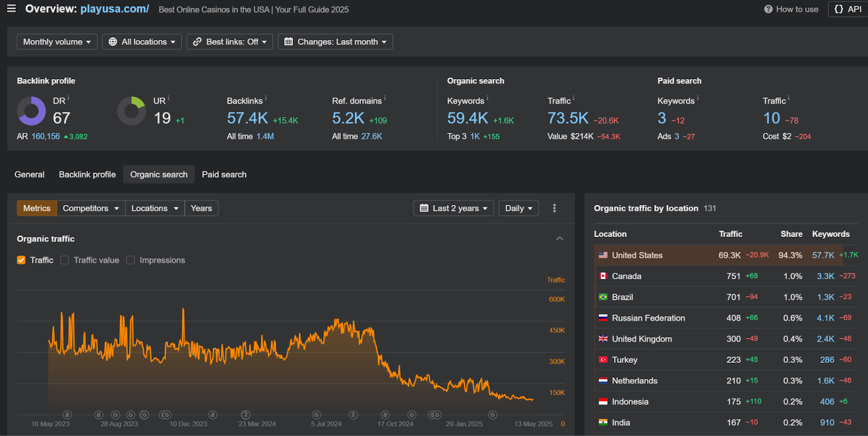The image size is (868, 436).
Task: Enable the Impressions checkbox
Action: (131, 260)
